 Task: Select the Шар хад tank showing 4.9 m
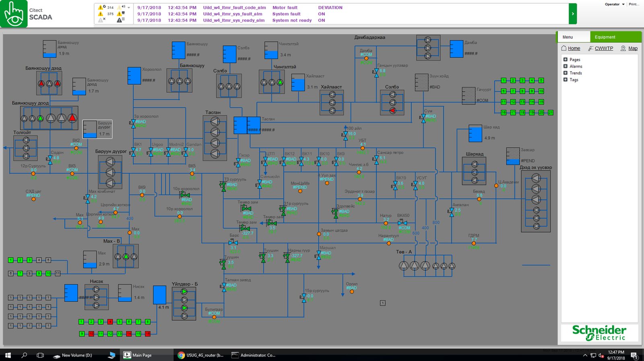coord(475,133)
